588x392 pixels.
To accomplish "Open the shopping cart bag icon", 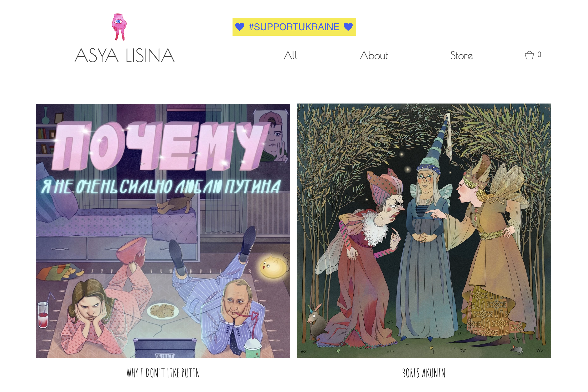I will pos(529,55).
